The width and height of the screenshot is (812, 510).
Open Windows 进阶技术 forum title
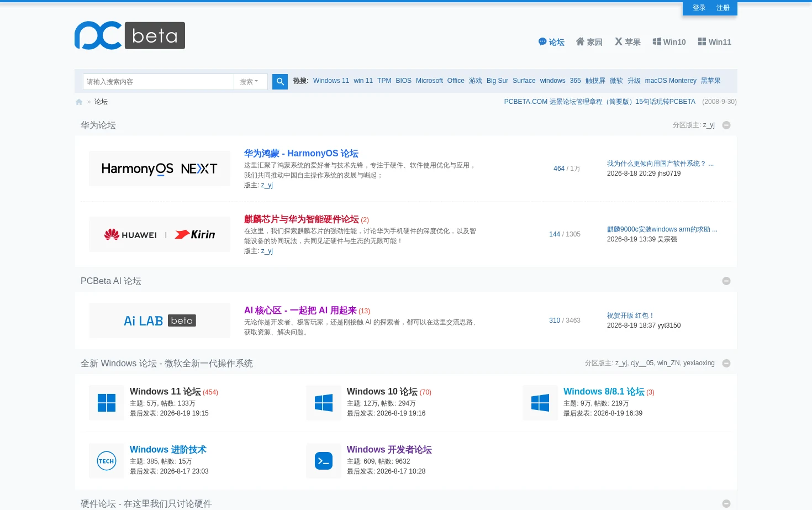[168, 450]
